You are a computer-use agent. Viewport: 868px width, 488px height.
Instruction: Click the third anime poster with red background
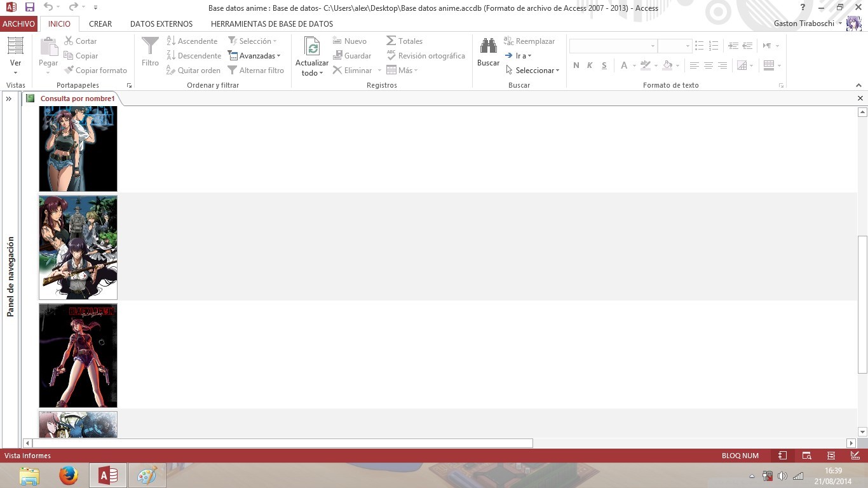[x=78, y=355]
